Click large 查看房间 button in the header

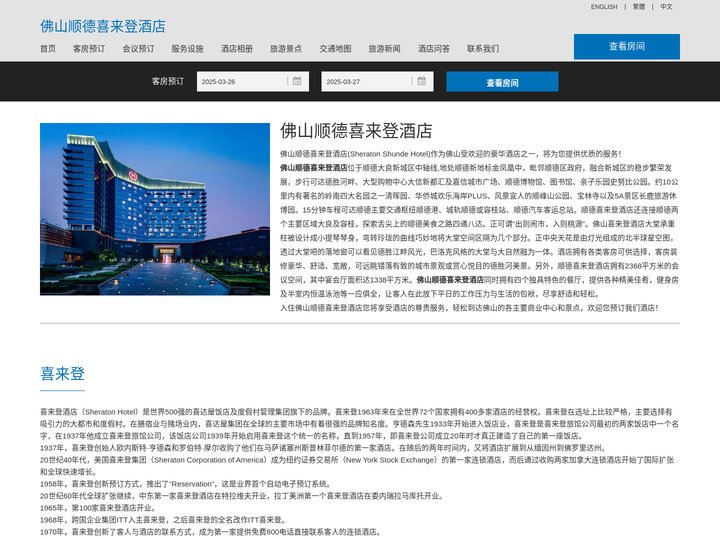click(x=627, y=46)
